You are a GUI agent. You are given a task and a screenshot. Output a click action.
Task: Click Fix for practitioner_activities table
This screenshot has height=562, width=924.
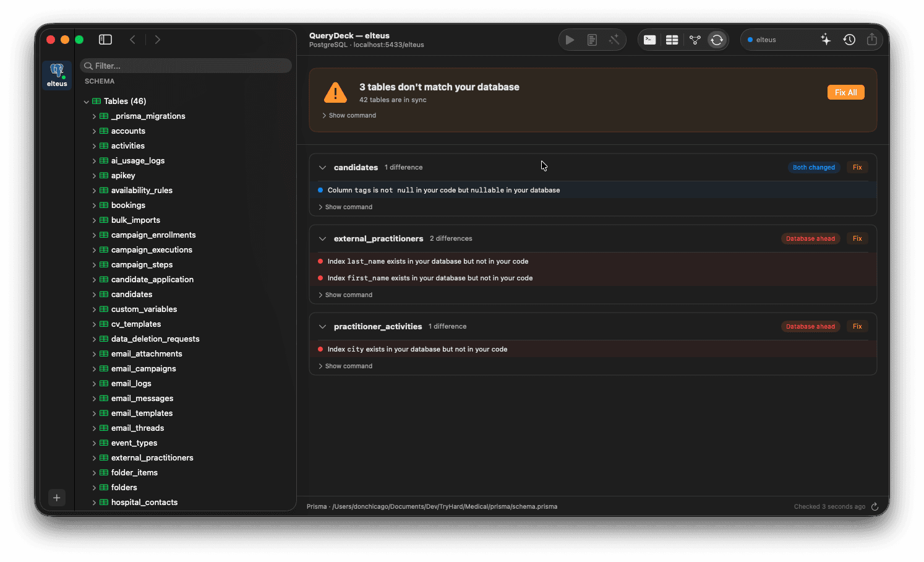pyautogui.click(x=857, y=327)
